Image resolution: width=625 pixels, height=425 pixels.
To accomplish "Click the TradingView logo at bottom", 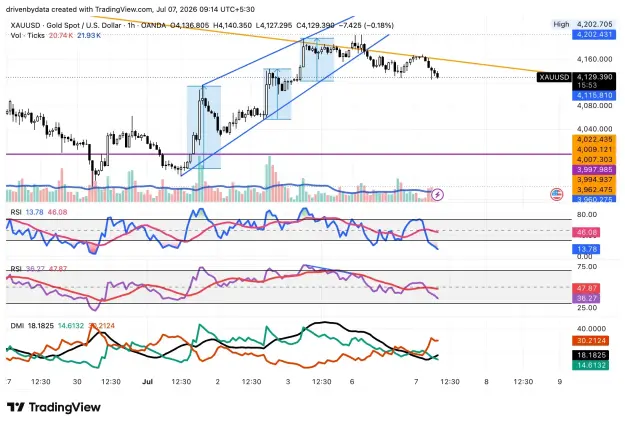I will [x=53, y=407].
